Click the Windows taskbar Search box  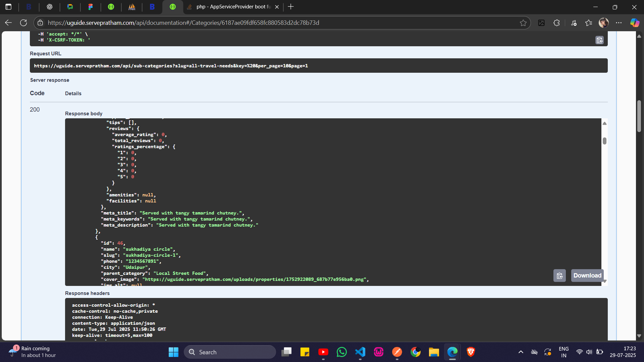(x=230, y=352)
